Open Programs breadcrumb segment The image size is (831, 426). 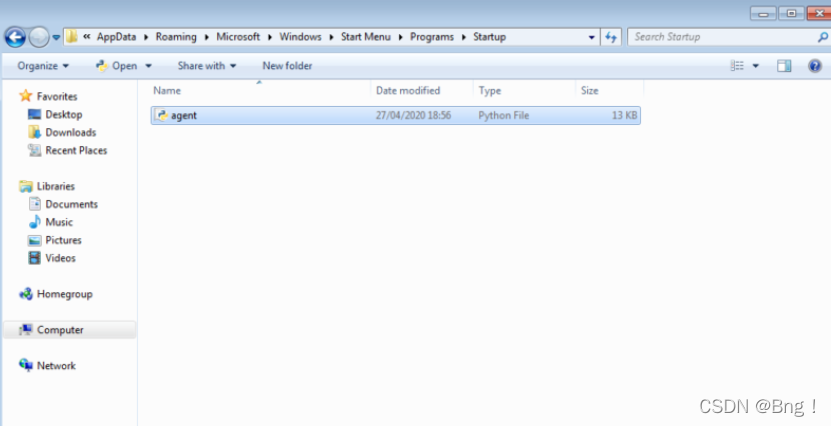432,37
